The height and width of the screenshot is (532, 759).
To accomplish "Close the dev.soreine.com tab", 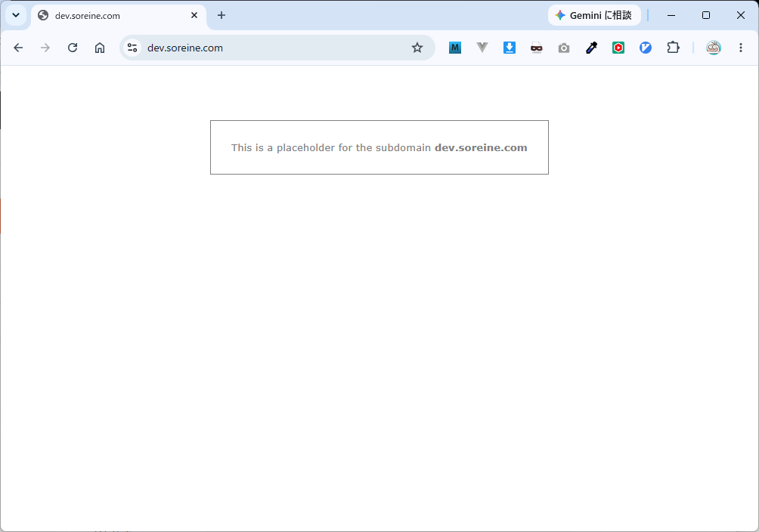I will [x=194, y=15].
